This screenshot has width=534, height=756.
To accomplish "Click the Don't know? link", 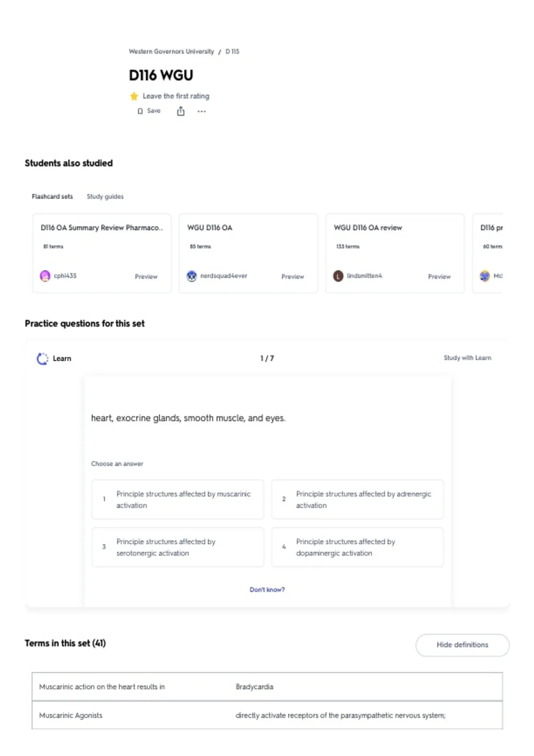I will 267,590.
